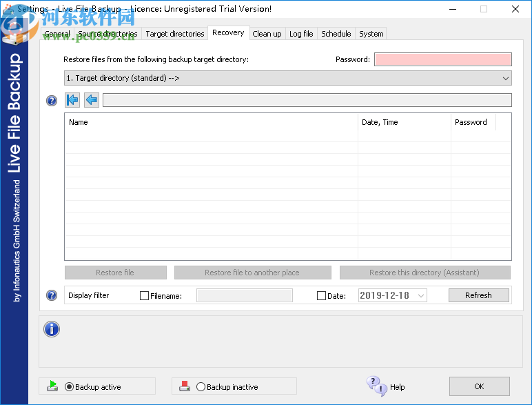
Task: Confirm with the OK button
Action: click(x=480, y=386)
